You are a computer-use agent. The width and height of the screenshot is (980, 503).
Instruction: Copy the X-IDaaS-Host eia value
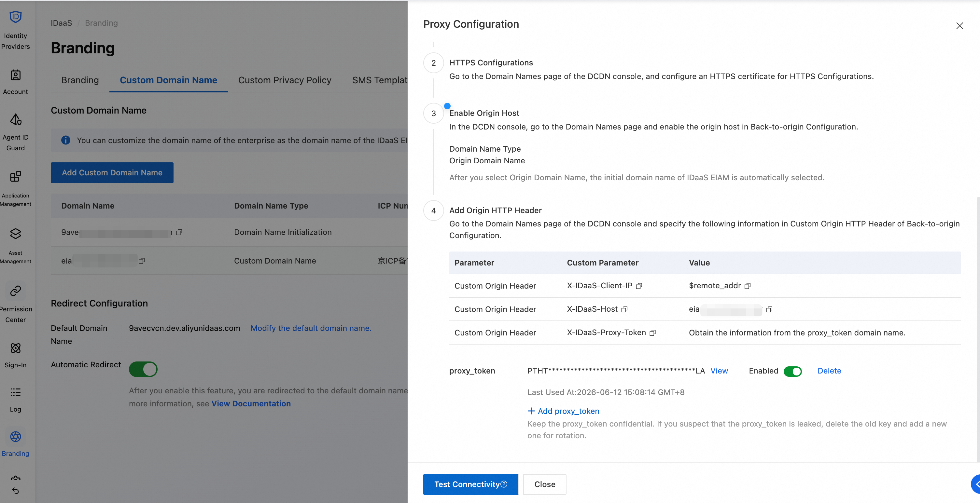point(769,309)
